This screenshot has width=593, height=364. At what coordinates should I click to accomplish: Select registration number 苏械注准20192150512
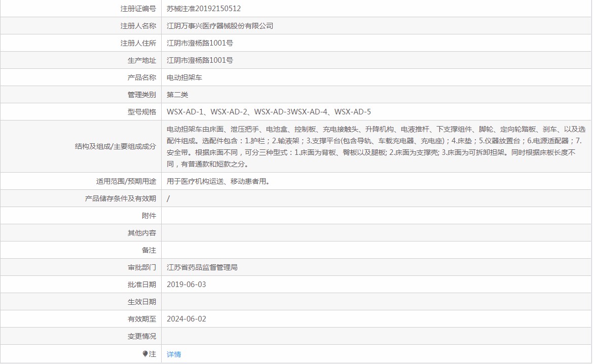(x=203, y=8)
